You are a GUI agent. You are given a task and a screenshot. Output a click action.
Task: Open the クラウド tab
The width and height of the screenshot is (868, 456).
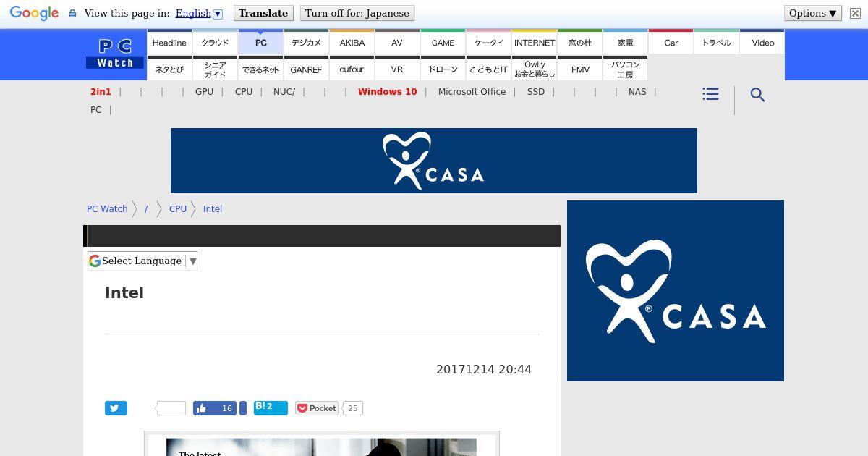(x=215, y=42)
